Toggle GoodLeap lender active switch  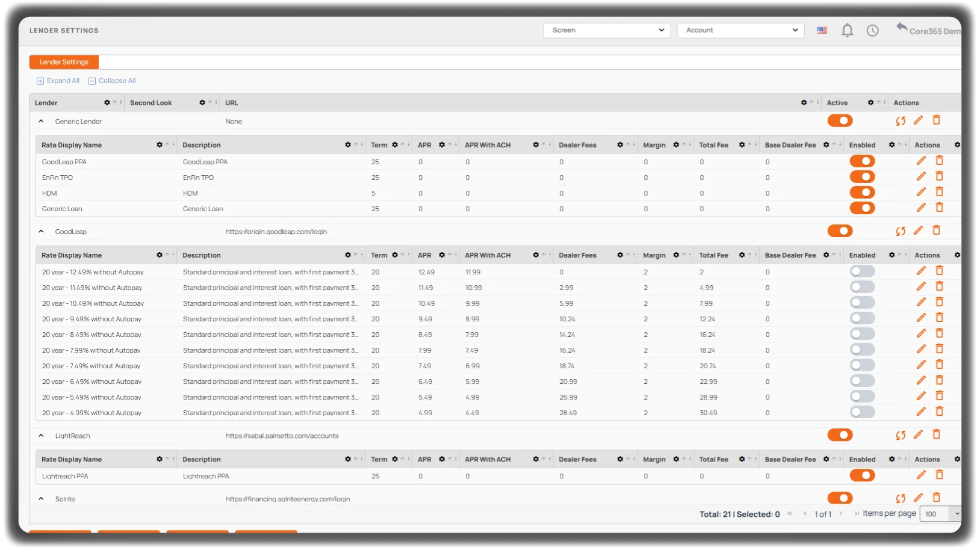click(x=840, y=231)
